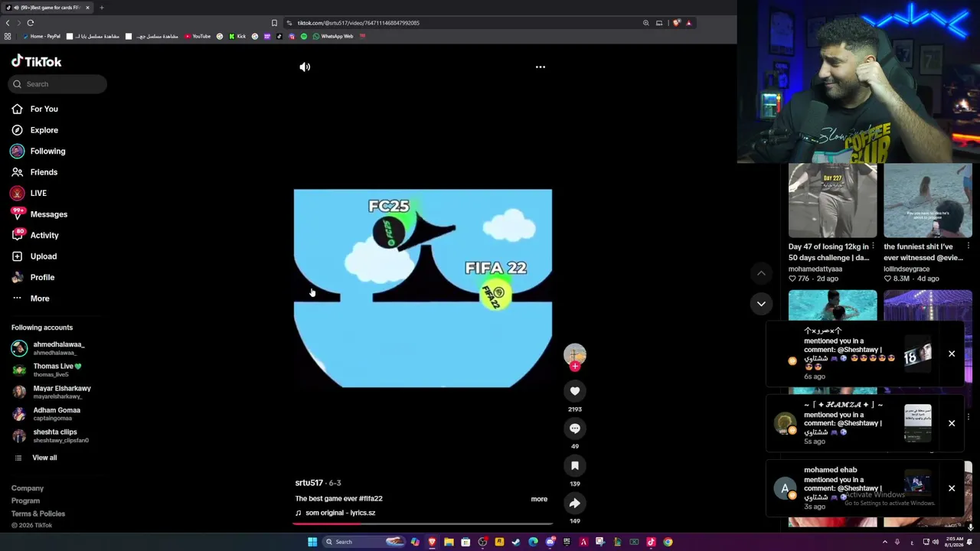Viewport: 980px width, 551px height.
Task: Open Brave browser from the taskbar
Action: [432, 542]
